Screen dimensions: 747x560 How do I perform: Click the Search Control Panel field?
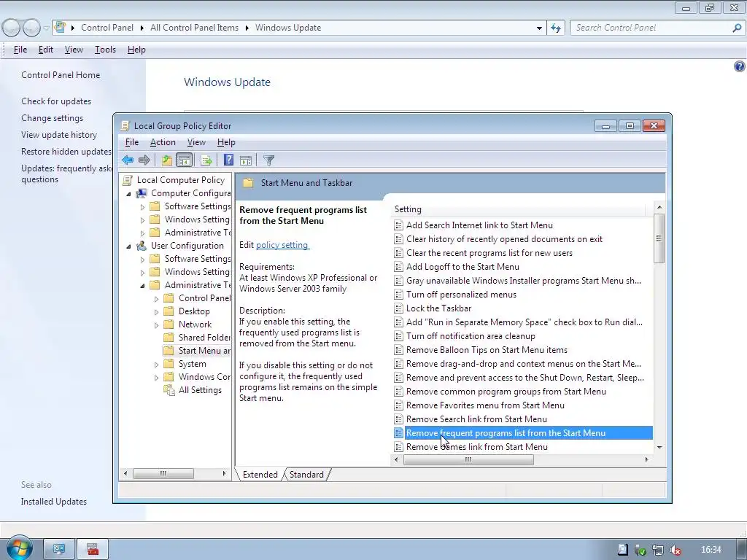point(651,28)
